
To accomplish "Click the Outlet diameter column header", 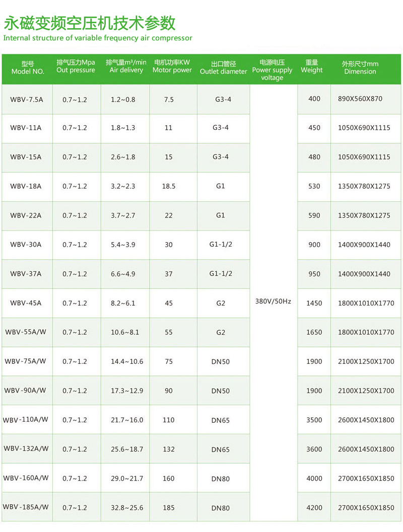I will [x=223, y=68].
